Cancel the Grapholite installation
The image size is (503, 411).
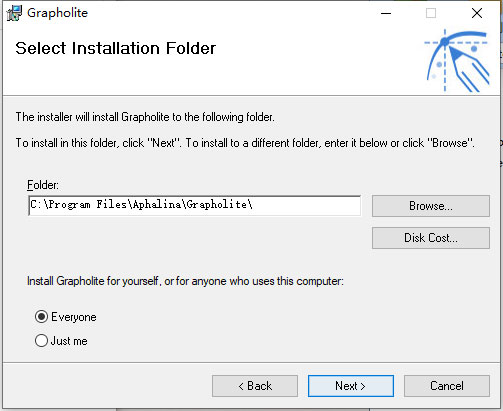click(x=447, y=386)
